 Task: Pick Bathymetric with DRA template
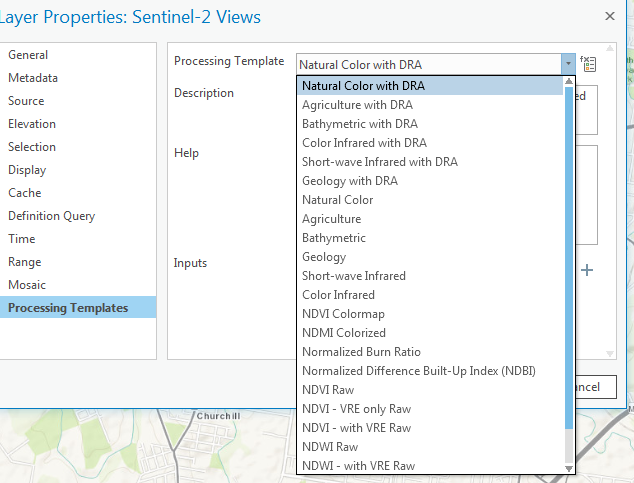(x=430, y=124)
